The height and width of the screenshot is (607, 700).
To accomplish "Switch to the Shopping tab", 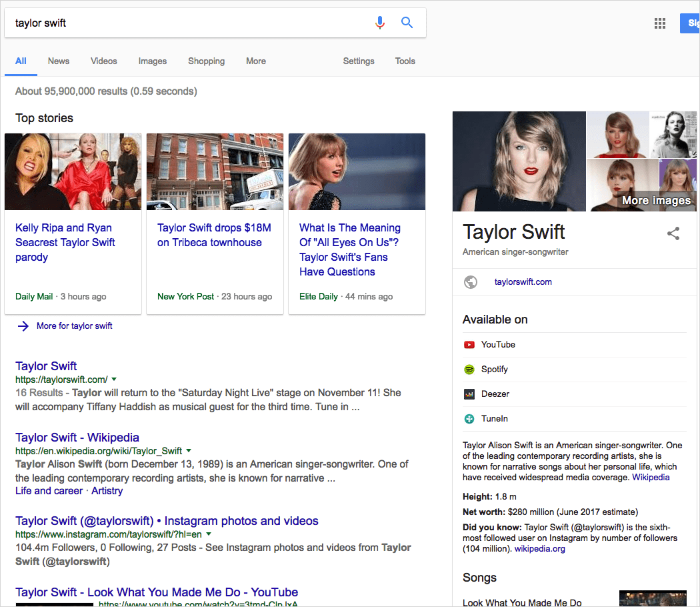I will 206,61.
